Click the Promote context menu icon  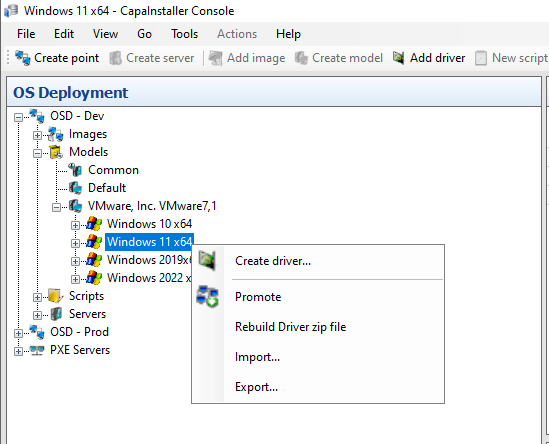(207, 296)
